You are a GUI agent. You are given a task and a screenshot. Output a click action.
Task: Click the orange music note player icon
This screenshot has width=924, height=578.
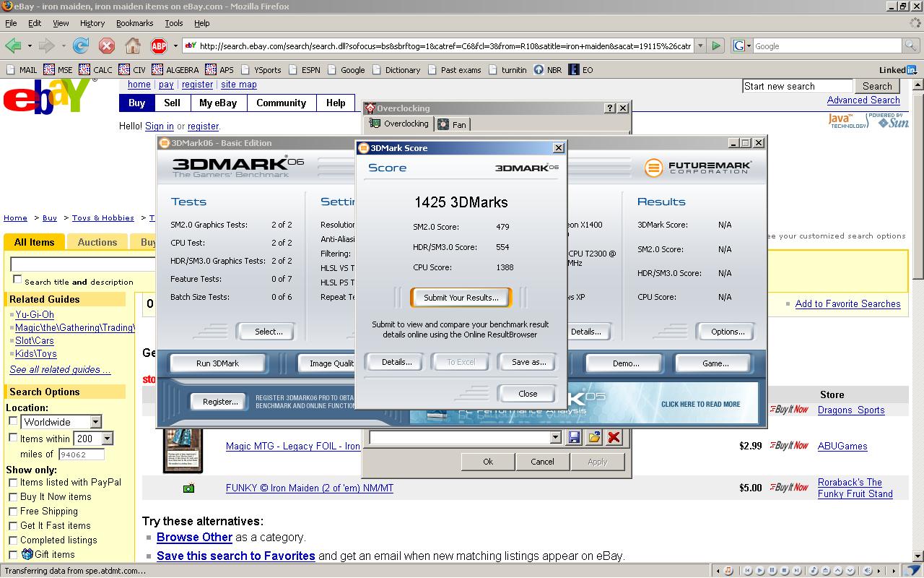click(728, 571)
